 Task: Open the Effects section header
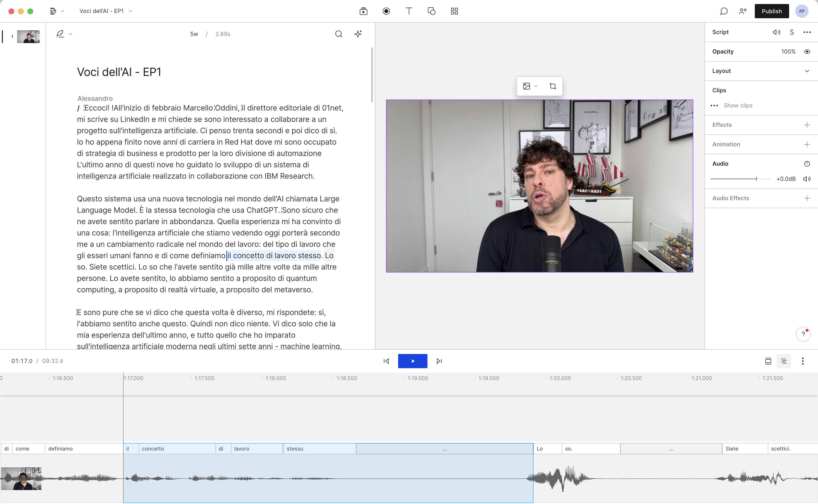(722, 125)
